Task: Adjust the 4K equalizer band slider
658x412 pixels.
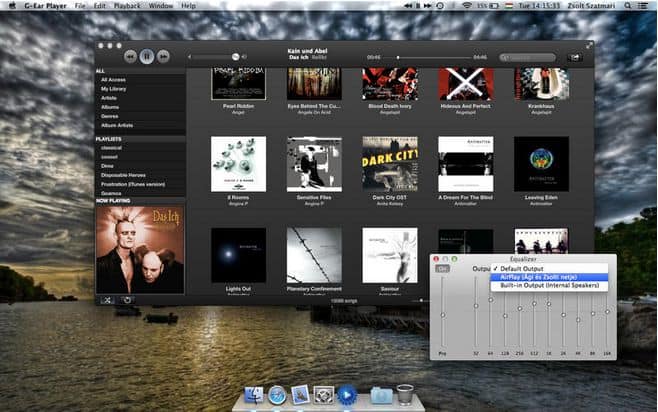Action: point(578,320)
